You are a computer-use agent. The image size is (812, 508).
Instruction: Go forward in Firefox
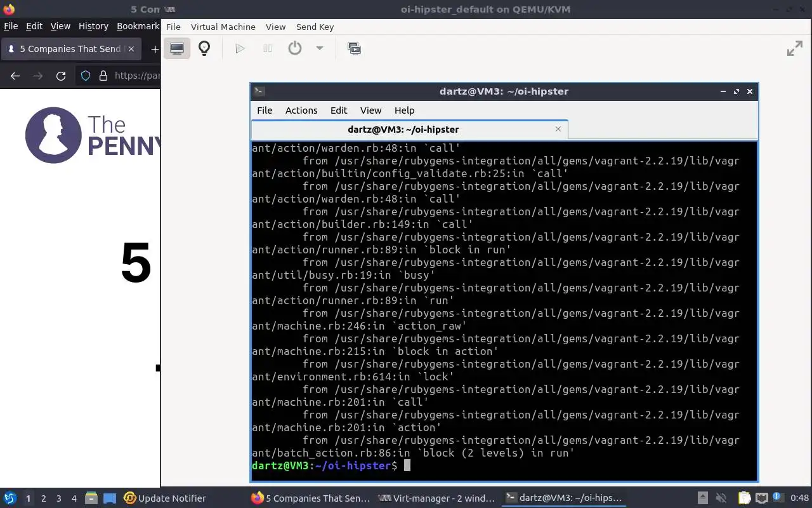(38, 76)
